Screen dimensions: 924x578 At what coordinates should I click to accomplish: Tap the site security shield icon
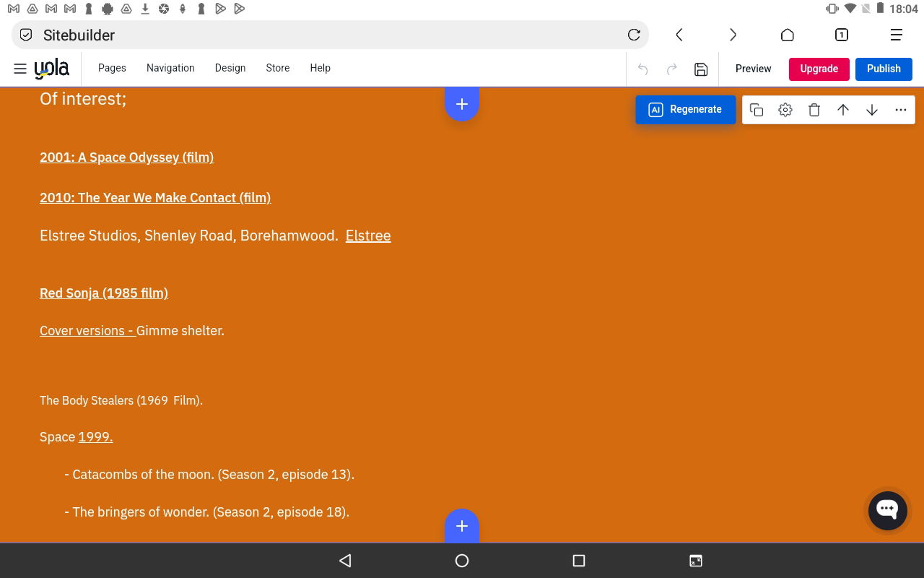pos(26,35)
